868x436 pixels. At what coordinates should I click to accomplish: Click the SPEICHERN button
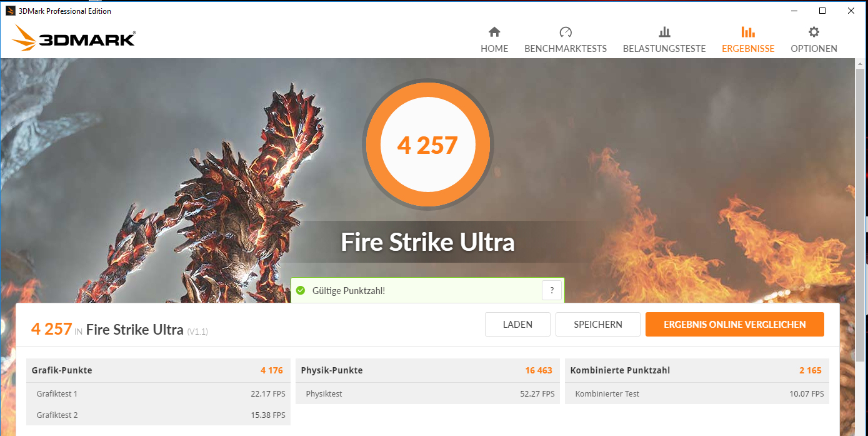598,325
